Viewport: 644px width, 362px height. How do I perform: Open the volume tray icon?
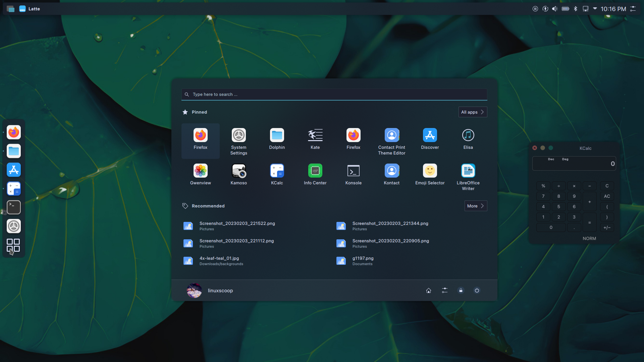555,9
